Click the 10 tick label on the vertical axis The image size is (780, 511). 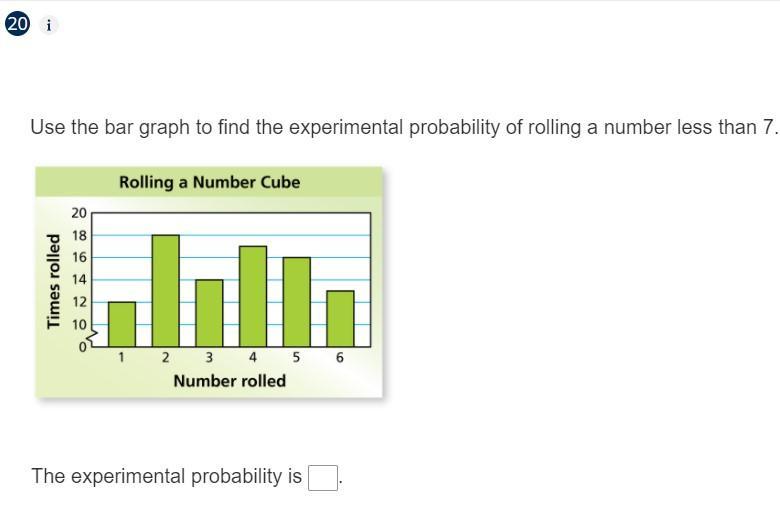(79, 324)
